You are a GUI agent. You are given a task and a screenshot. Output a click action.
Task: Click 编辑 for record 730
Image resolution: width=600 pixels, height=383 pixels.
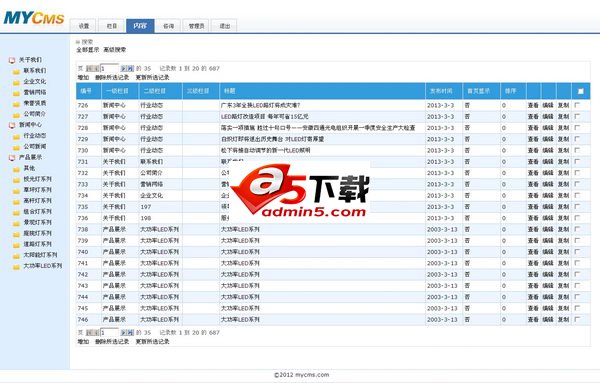coord(548,150)
